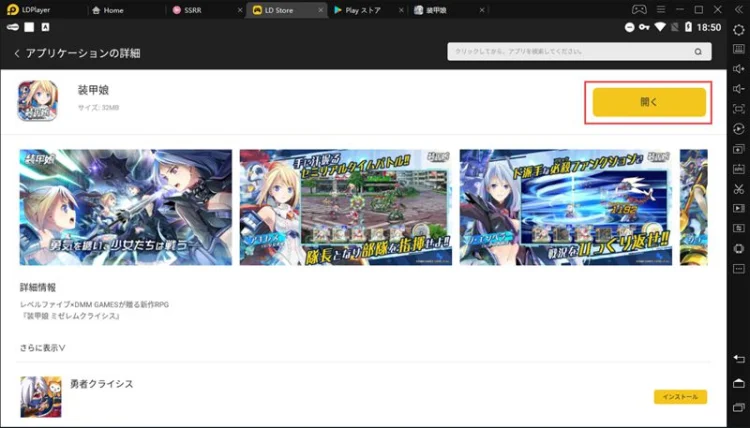Click the video record sidebar icon
The image size is (750, 428).
click(x=739, y=209)
